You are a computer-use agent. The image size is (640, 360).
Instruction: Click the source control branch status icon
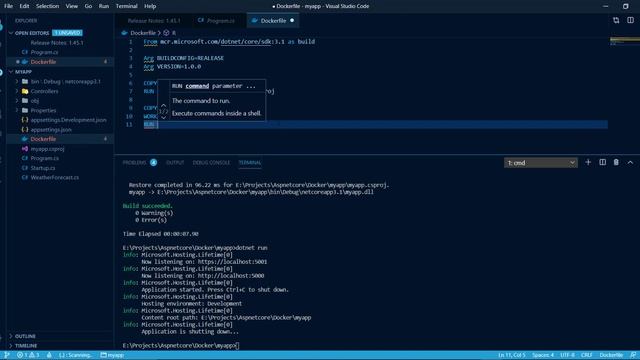(x=7, y=355)
